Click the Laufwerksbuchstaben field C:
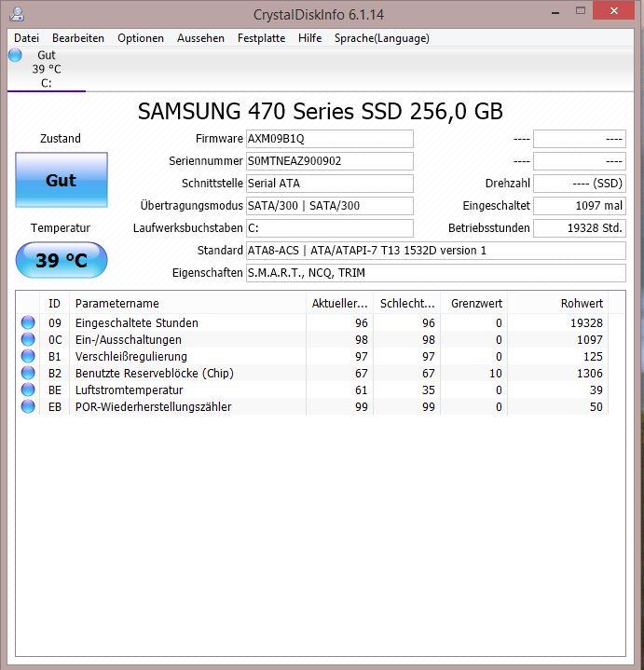644x670 pixels. [x=330, y=228]
